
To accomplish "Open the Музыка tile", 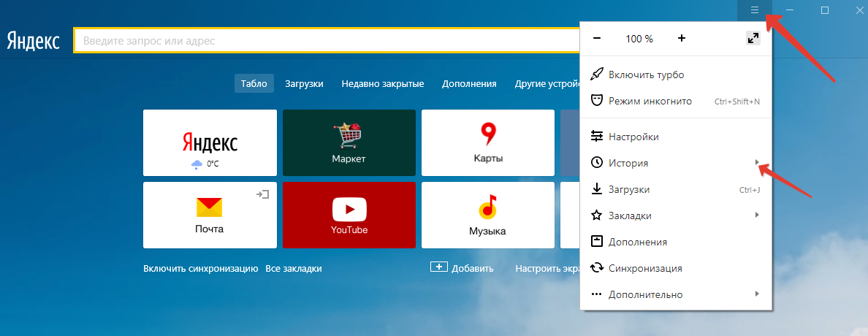I will 488,215.
